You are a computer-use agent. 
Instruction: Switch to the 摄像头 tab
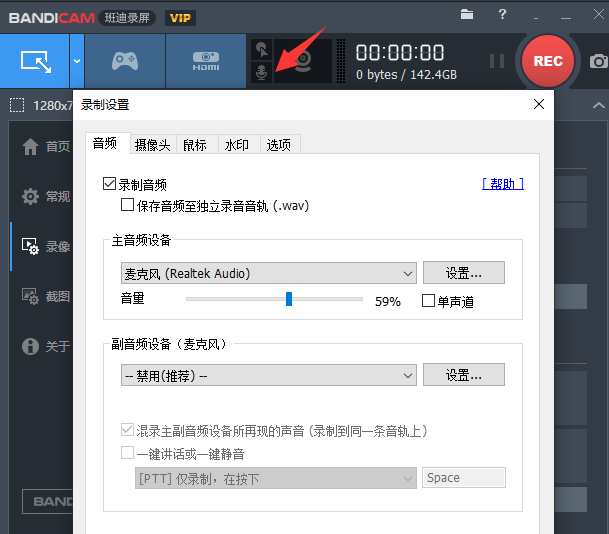coord(153,145)
